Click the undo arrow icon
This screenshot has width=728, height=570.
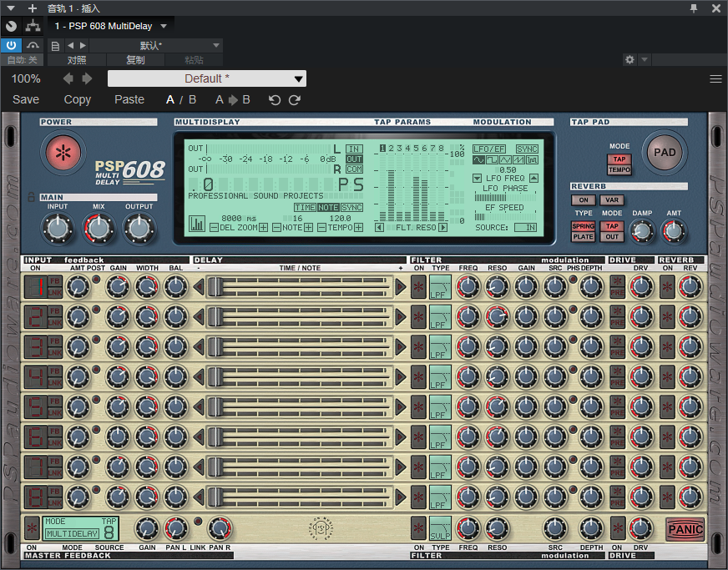(275, 100)
